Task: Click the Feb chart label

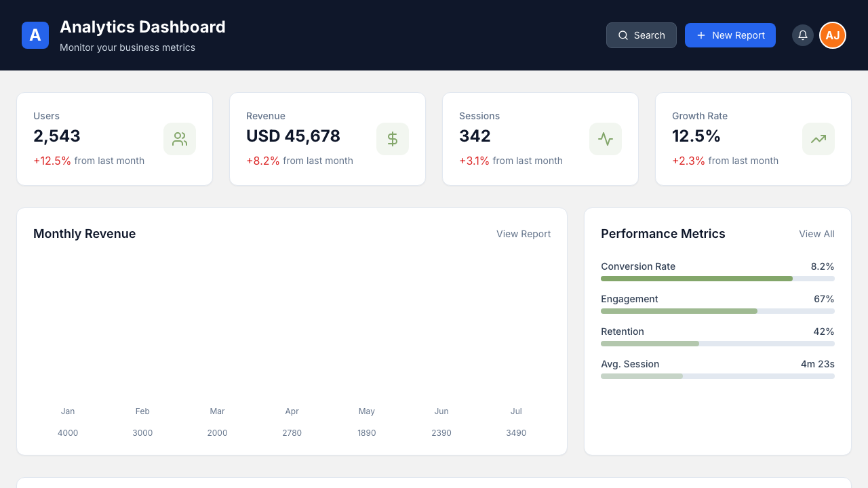Action: tap(142, 411)
